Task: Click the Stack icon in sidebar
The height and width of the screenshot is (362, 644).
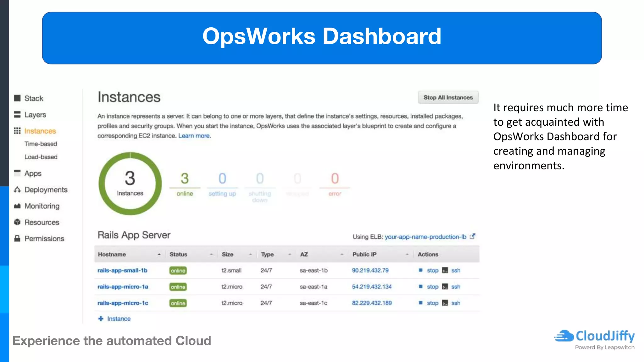Action: pos(17,98)
